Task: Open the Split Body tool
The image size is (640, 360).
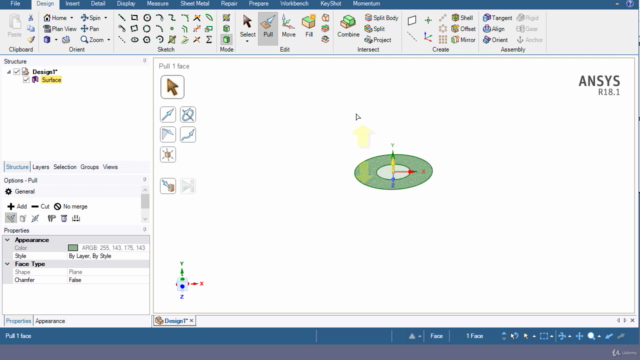Action: pyautogui.click(x=381, y=18)
